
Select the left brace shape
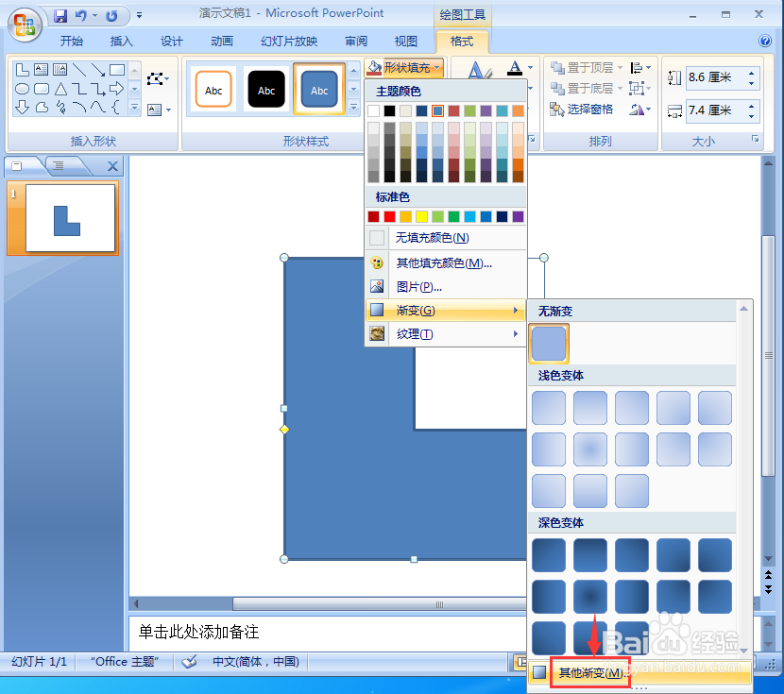pyautogui.click(x=116, y=107)
